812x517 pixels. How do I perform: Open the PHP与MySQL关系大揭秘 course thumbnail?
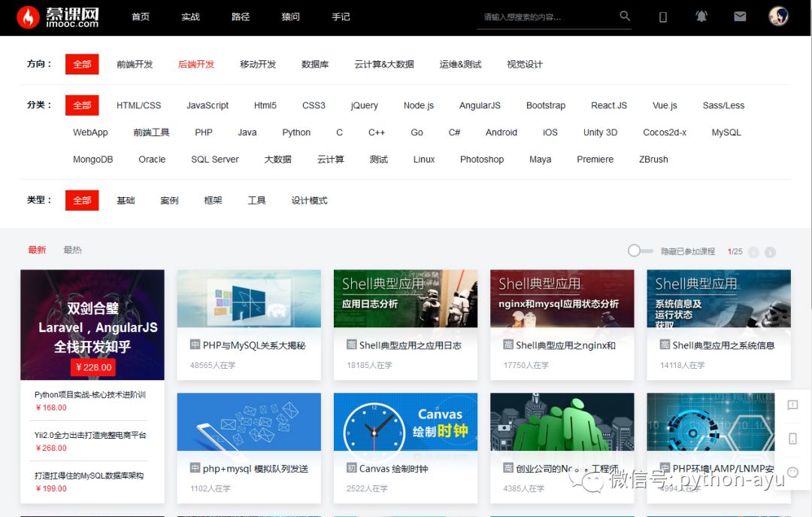249,298
